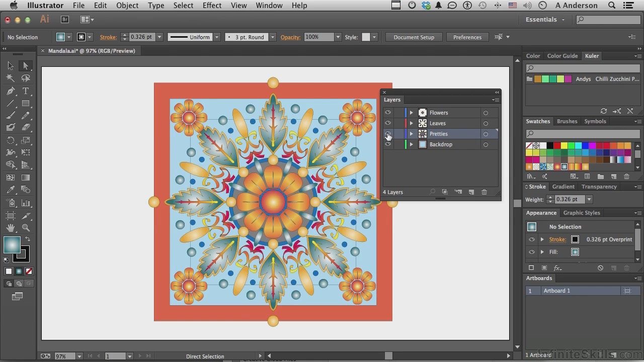Create a new layer in Layers panel
The image size is (644, 362).
tap(471, 192)
